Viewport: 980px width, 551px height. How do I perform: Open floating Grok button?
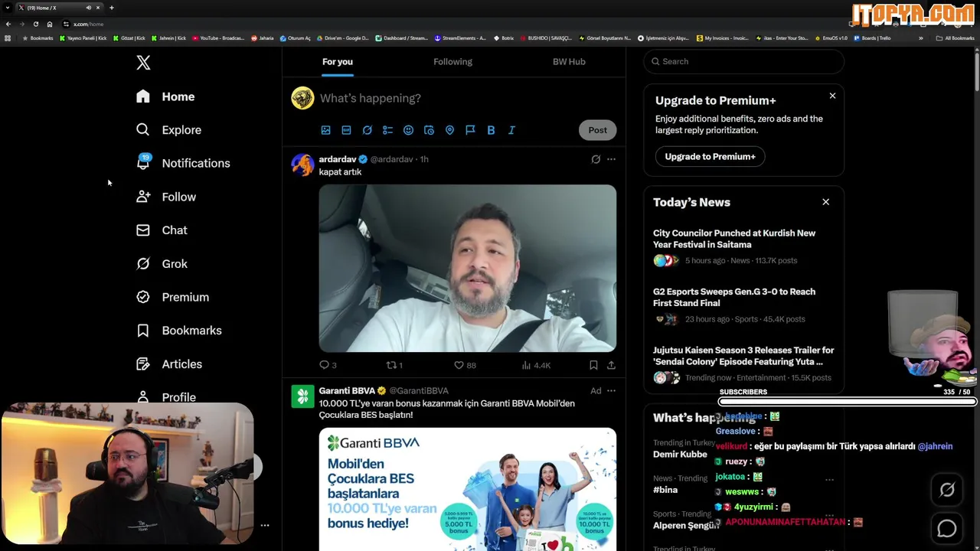click(947, 491)
